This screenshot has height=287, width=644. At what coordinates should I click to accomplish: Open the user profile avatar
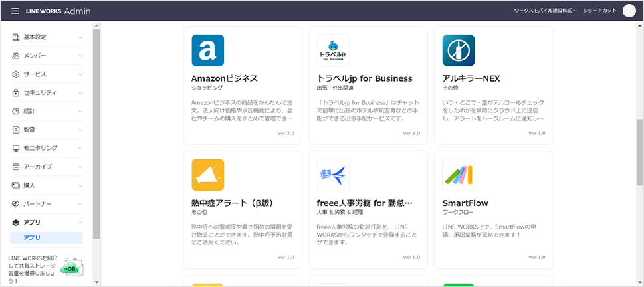tap(629, 11)
